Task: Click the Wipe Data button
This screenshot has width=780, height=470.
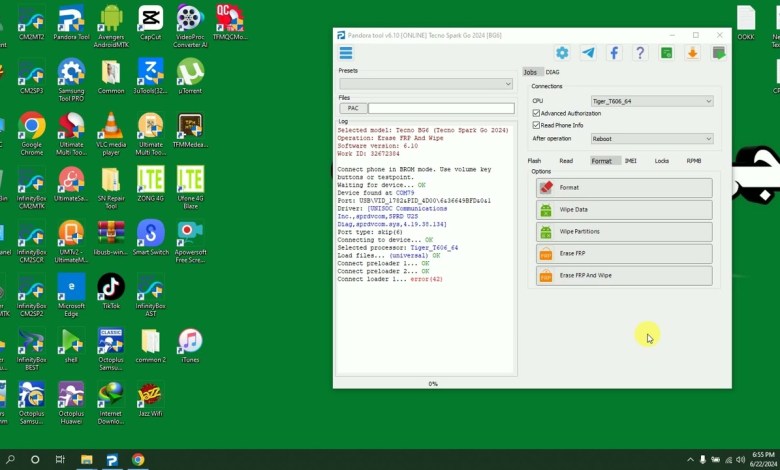Action: pos(624,209)
